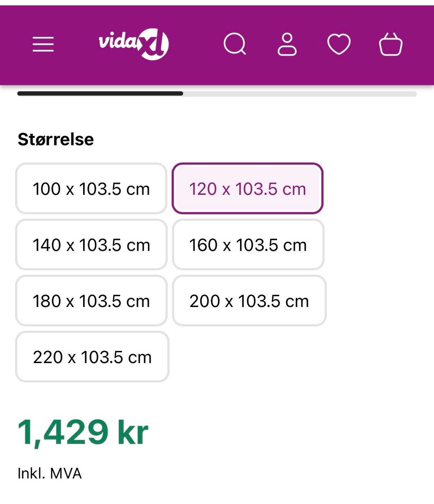
Task: Click purple header area between logo and search
Action: coord(196,44)
